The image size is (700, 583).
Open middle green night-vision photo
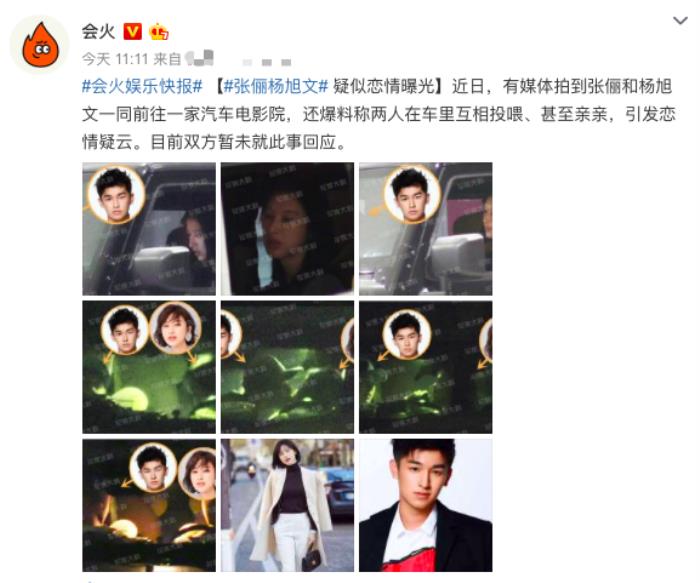click(x=287, y=367)
